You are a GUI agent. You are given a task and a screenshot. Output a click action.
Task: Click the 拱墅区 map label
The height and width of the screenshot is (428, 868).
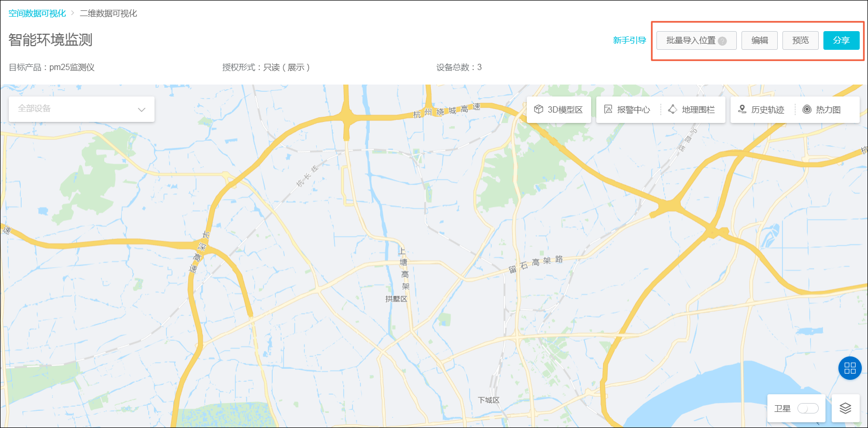pyautogui.click(x=396, y=299)
